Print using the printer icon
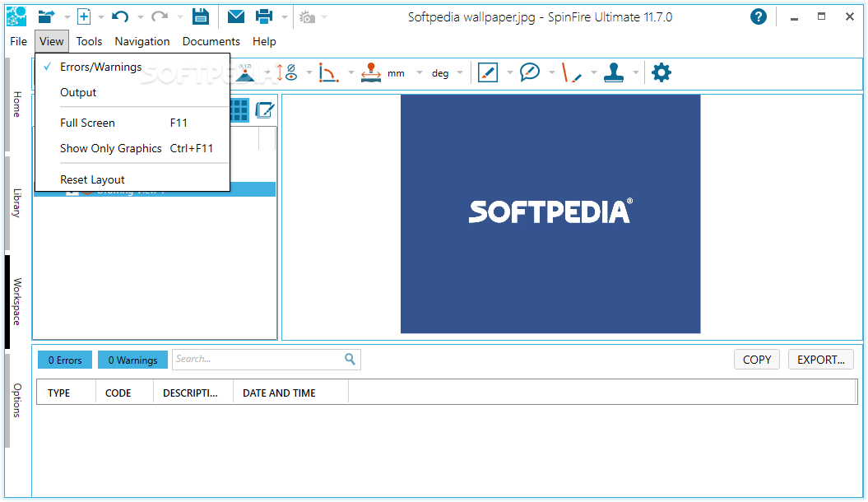Viewport: 868px width, 502px height. pyautogui.click(x=264, y=16)
